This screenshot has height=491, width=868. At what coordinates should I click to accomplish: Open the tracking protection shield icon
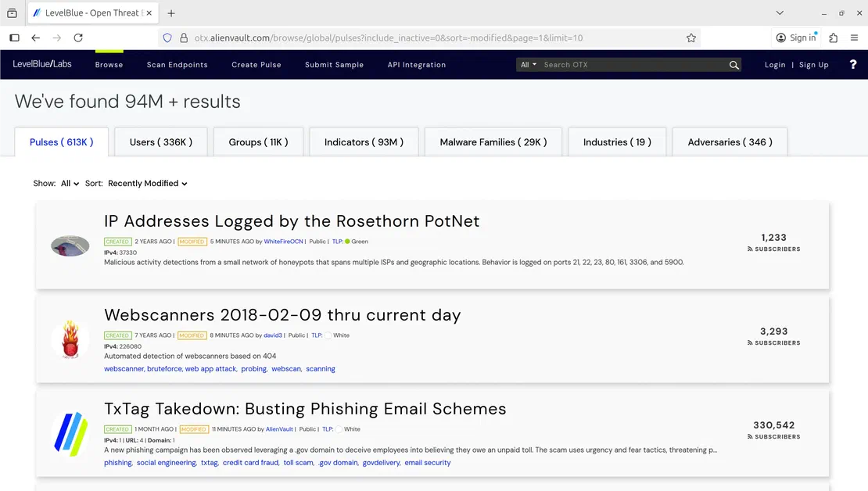coord(167,38)
